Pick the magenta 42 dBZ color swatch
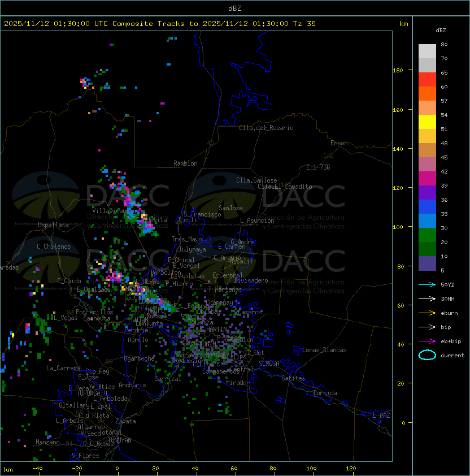The image size is (470, 476). click(x=427, y=179)
